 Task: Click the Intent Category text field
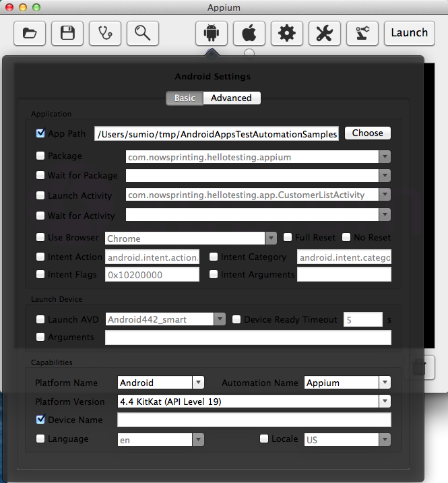click(344, 257)
